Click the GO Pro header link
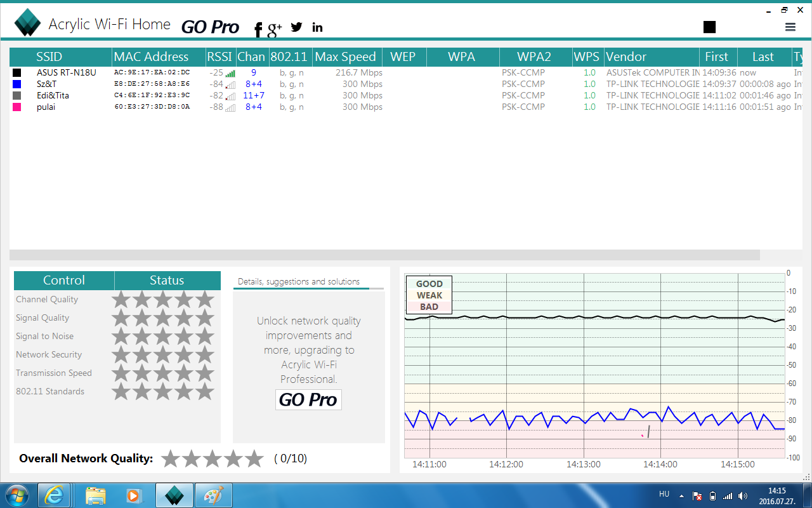812x508 pixels. pos(210,27)
